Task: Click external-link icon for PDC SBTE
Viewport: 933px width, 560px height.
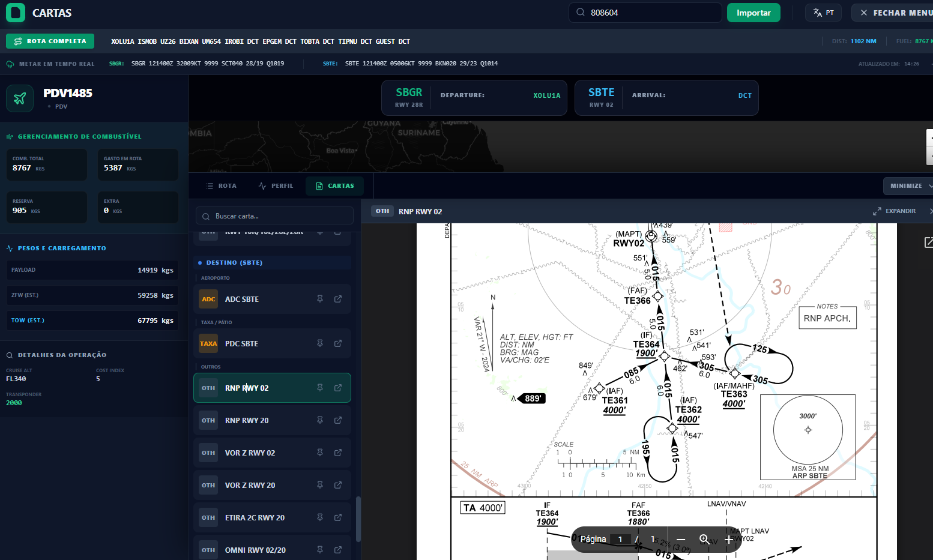Action: [x=338, y=343]
